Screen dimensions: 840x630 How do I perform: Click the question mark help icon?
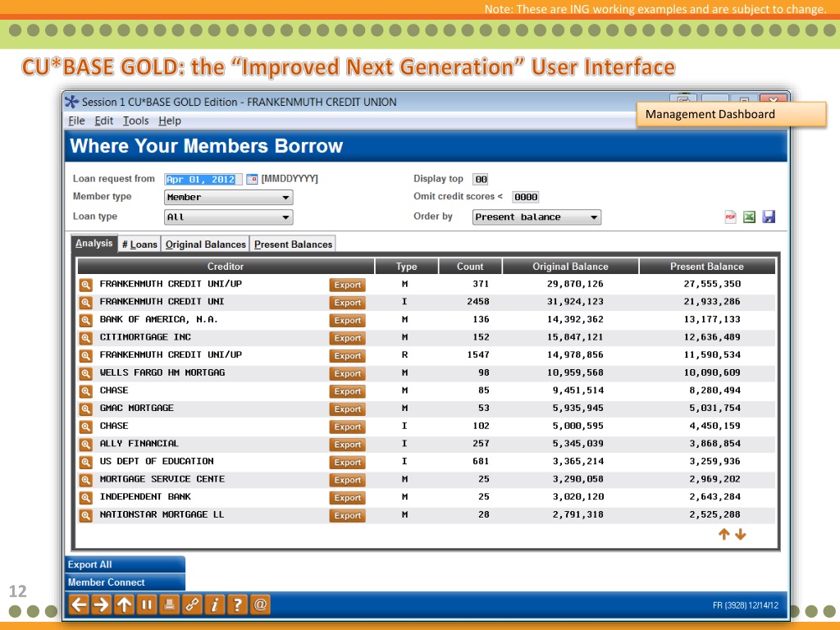tap(237, 605)
